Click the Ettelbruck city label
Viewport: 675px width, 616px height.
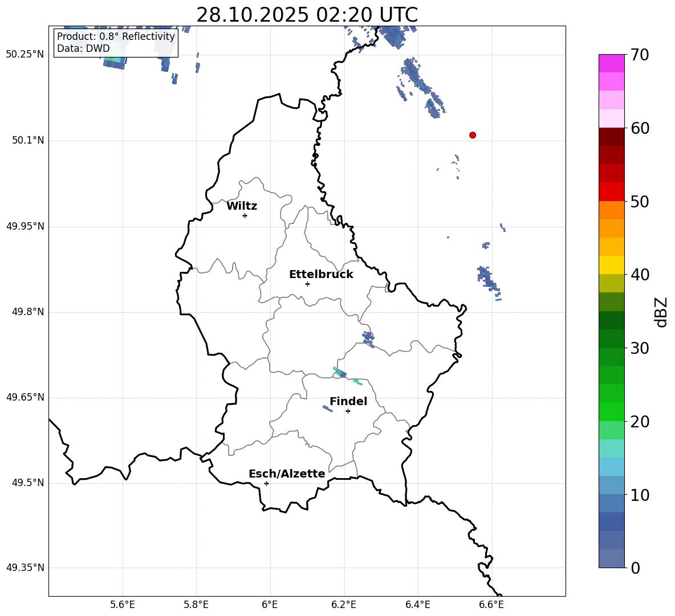(x=321, y=275)
